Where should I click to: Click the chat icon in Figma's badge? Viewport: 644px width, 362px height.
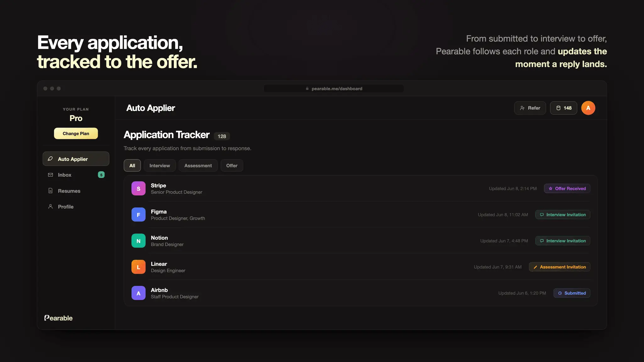pyautogui.click(x=542, y=215)
